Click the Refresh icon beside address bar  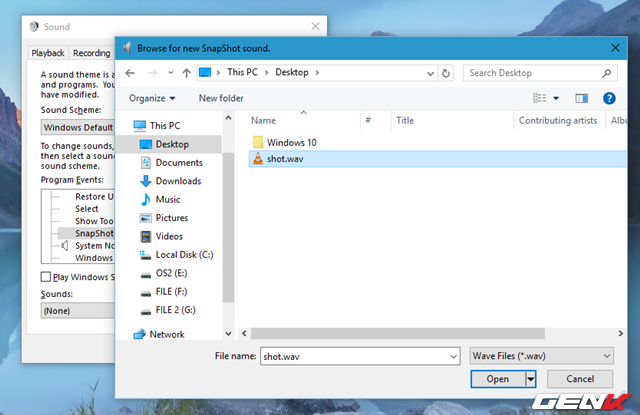[x=446, y=73]
